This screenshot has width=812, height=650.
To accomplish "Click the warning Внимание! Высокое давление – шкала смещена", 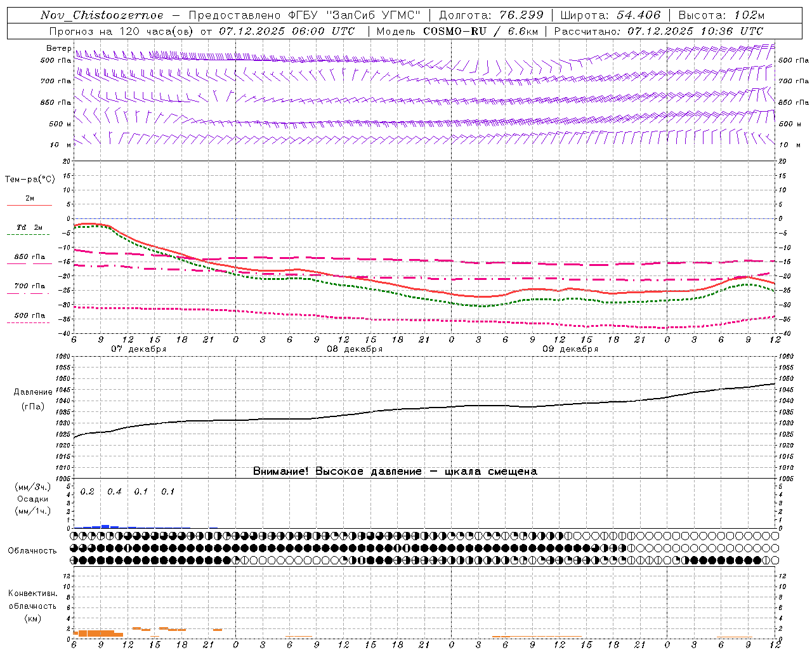I will (395, 472).
